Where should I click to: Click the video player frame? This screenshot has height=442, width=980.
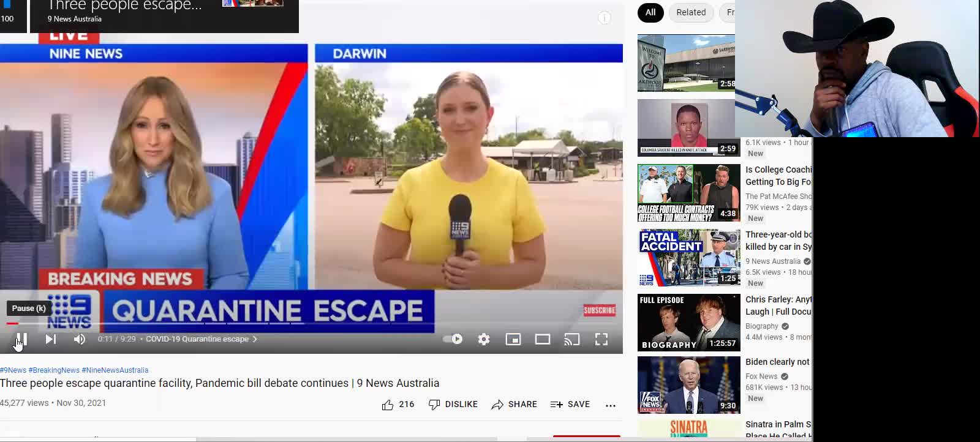point(311,178)
